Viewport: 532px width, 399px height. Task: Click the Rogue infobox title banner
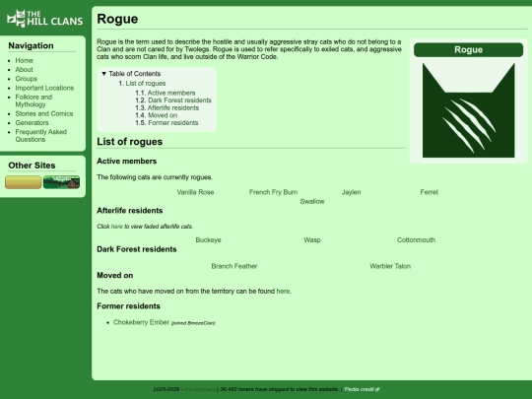pyautogui.click(x=468, y=50)
